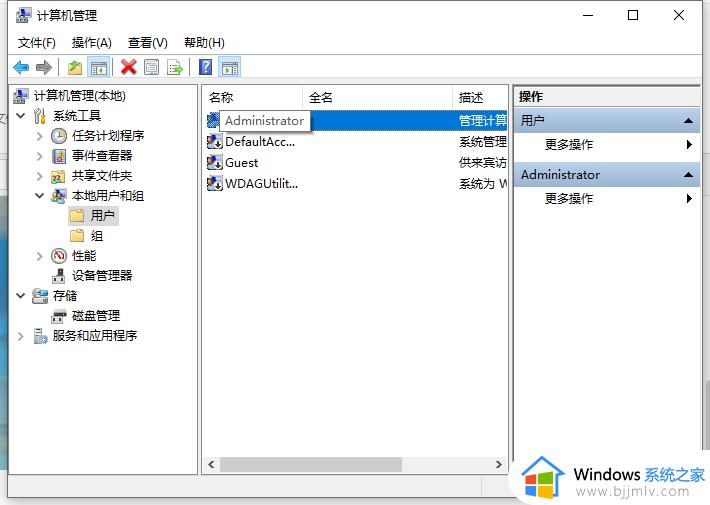Select 组 in the tree
Screen dimensions: 710x505
pyautogui.click(x=96, y=236)
